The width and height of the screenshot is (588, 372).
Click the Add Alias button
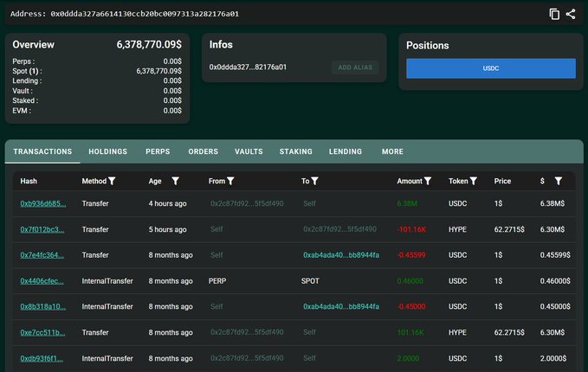point(355,67)
